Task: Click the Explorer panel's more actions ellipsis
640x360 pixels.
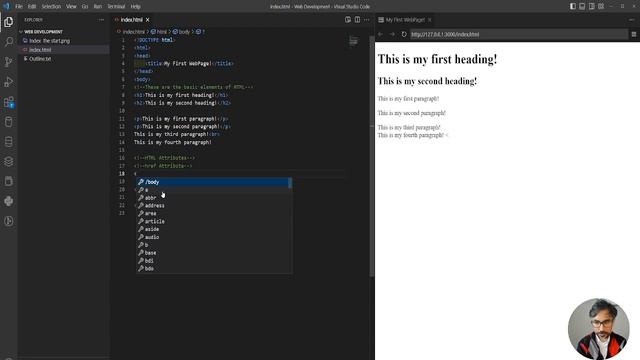Action: pos(101,20)
